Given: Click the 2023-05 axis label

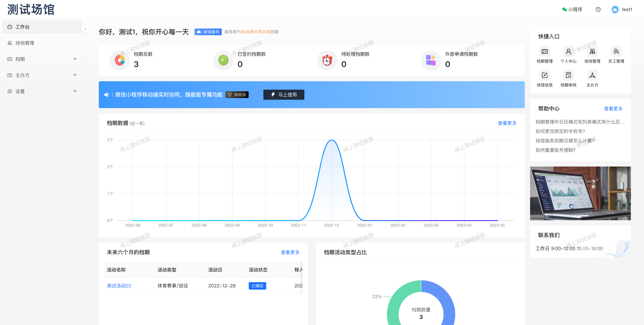Looking at the screenshot, I should (497, 225).
